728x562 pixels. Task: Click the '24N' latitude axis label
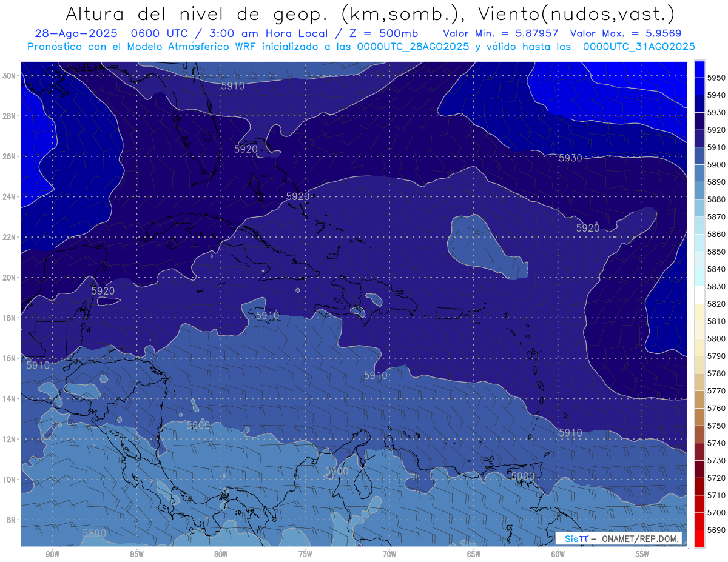9,197
